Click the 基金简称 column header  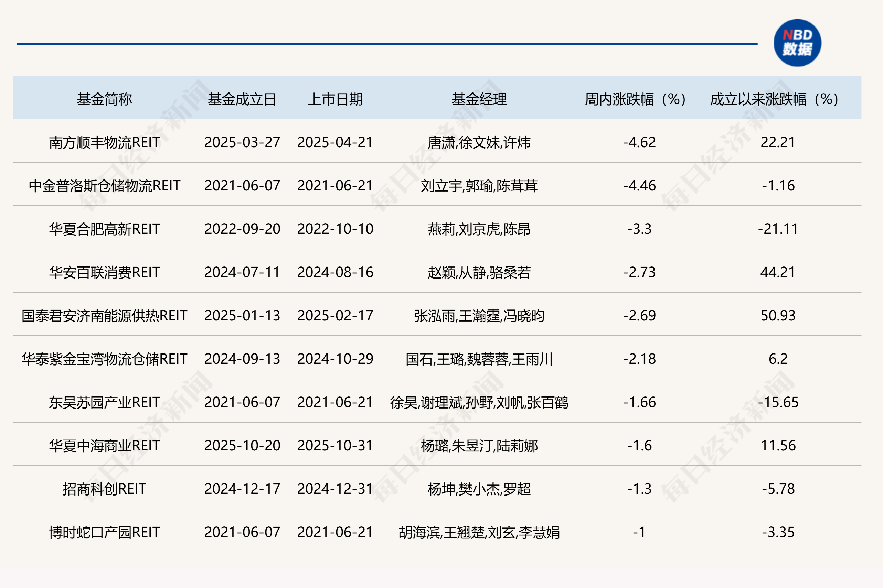click(x=104, y=99)
